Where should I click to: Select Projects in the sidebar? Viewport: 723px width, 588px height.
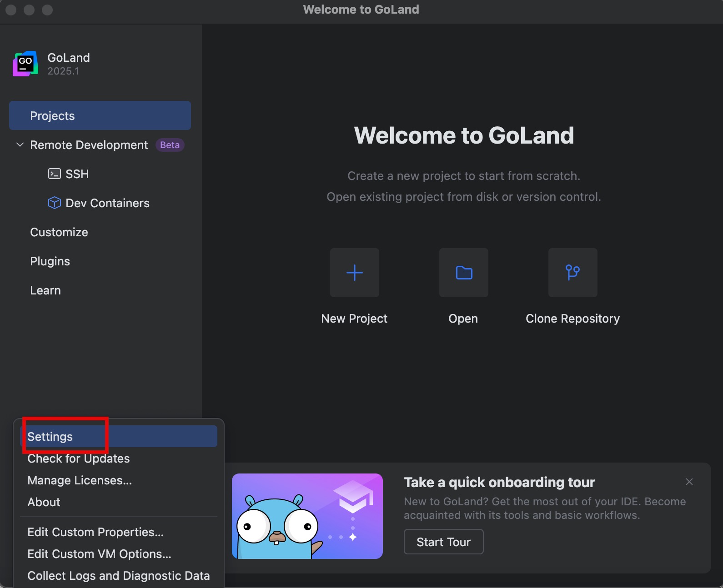click(100, 116)
